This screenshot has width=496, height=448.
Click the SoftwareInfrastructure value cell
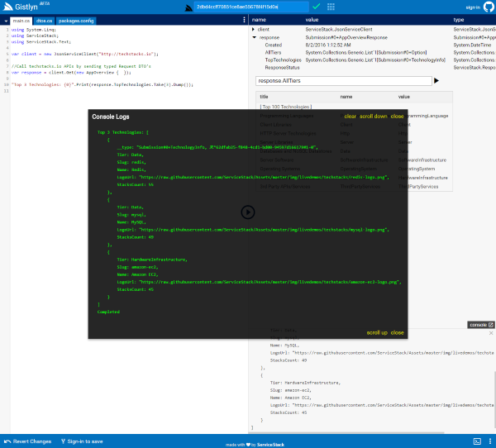coord(422,160)
